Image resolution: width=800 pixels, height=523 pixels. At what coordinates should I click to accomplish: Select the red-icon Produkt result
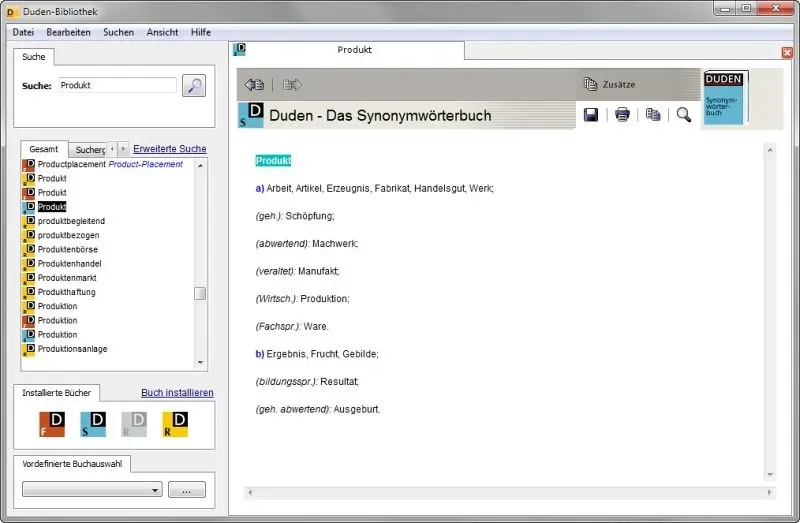(x=44, y=193)
